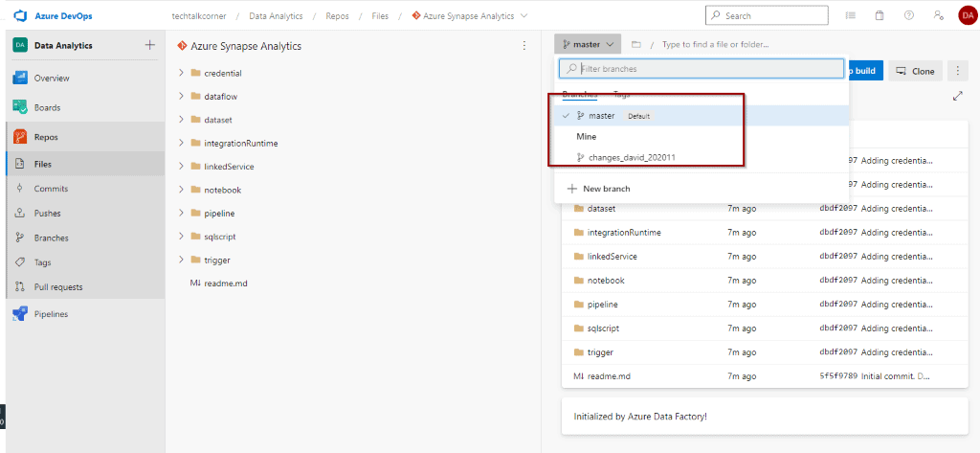Screen dimensions: 980x453
Task: Open the Repos breadcrumb link
Action: (338, 15)
